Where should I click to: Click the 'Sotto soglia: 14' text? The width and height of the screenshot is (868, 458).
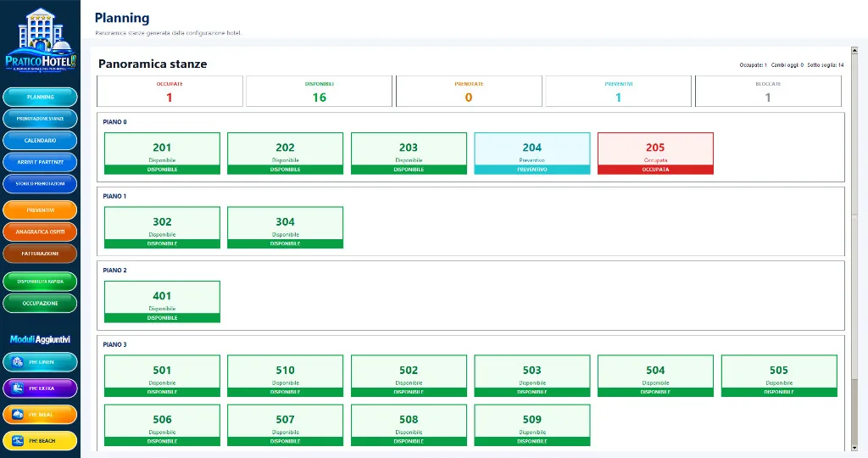pyautogui.click(x=826, y=64)
